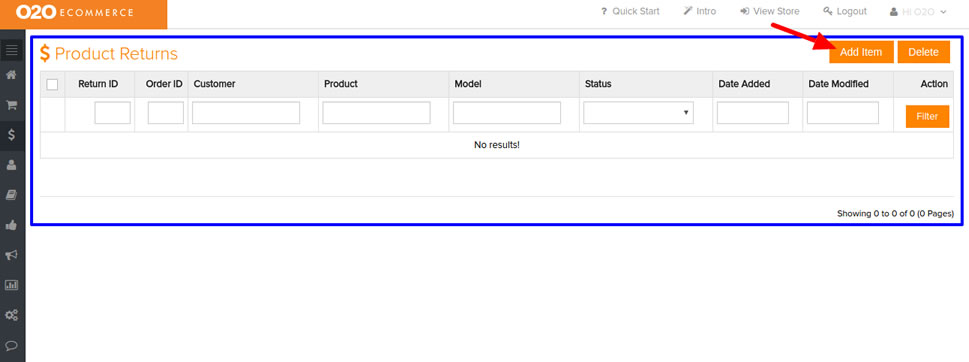The height and width of the screenshot is (362, 969).
Task: Click the Customer filter input field
Action: click(246, 113)
